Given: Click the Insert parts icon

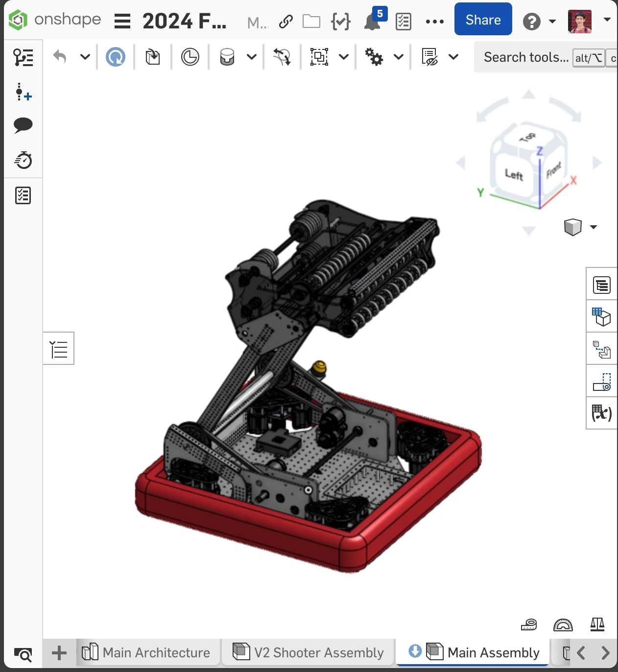Looking at the screenshot, I should [153, 57].
